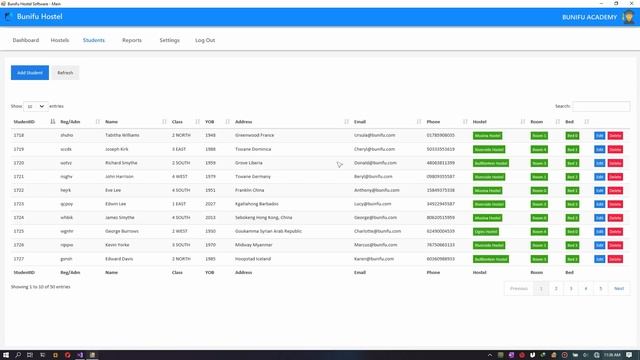The height and width of the screenshot is (360, 640).
Task: Edit student Kevin Yorke
Action: pos(600,245)
